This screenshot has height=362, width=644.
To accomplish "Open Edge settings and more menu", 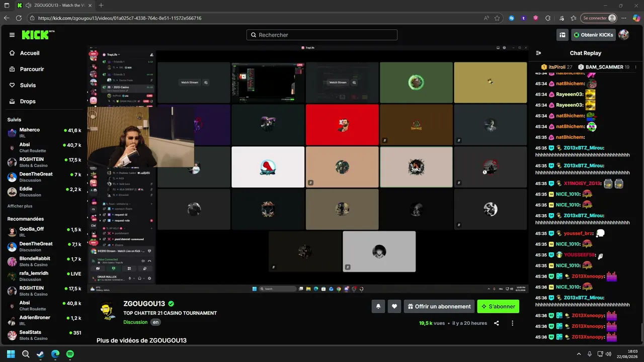I will tap(624, 18).
